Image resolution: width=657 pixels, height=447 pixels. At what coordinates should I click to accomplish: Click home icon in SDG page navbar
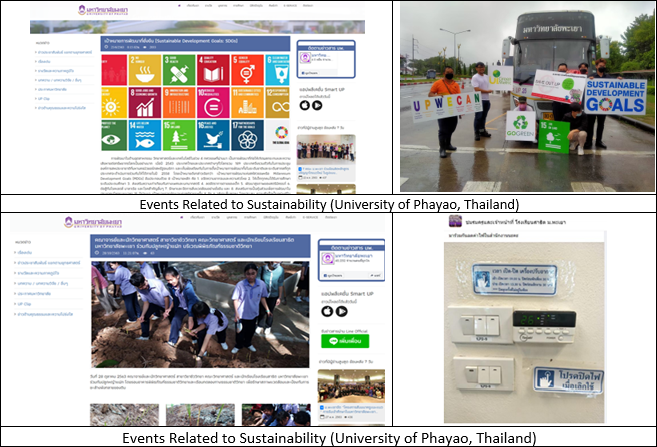(179, 5)
